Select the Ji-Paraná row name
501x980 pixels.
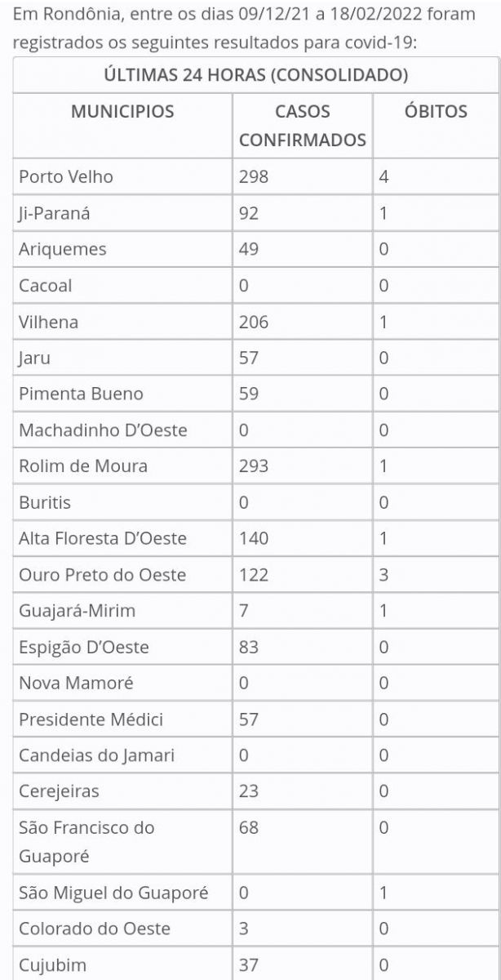tap(54, 213)
